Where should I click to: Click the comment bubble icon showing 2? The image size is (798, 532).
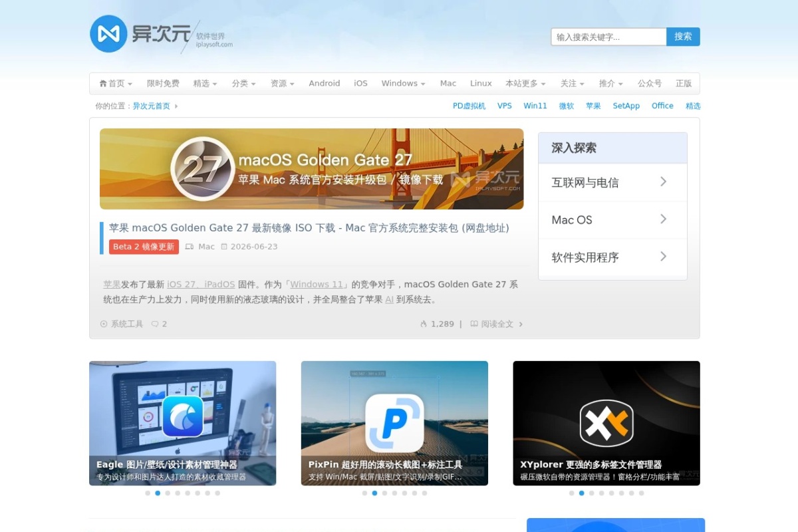pos(155,324)
